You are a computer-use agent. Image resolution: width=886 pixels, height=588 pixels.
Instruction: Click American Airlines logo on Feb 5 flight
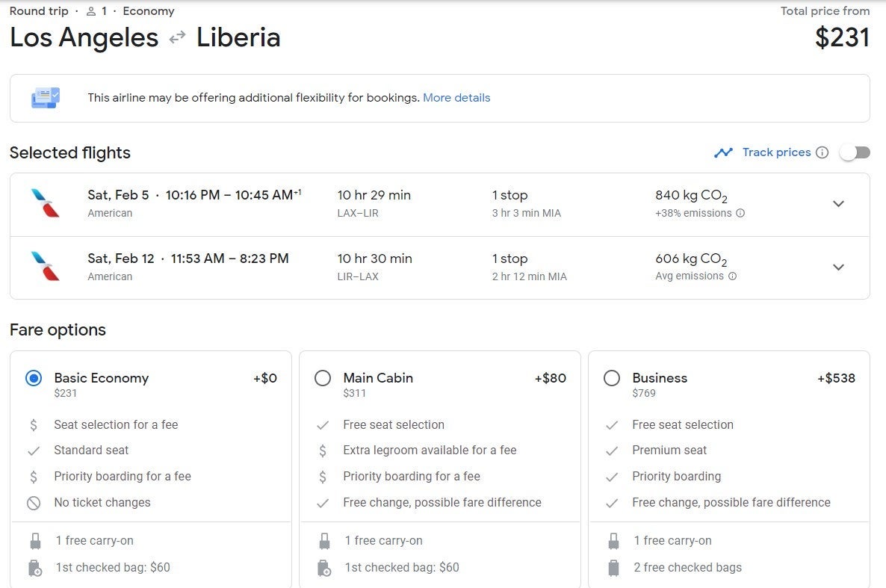point(46,203)
